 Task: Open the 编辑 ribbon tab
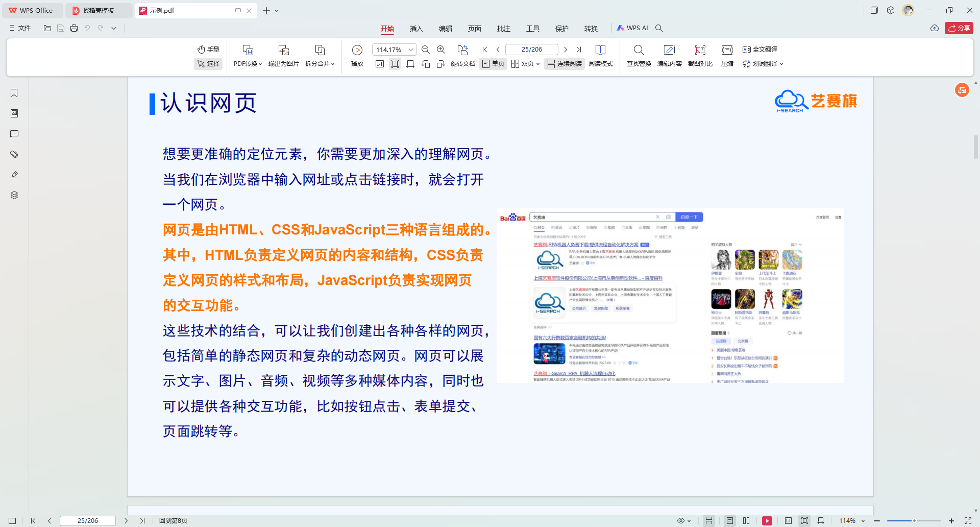pos(446,29)
